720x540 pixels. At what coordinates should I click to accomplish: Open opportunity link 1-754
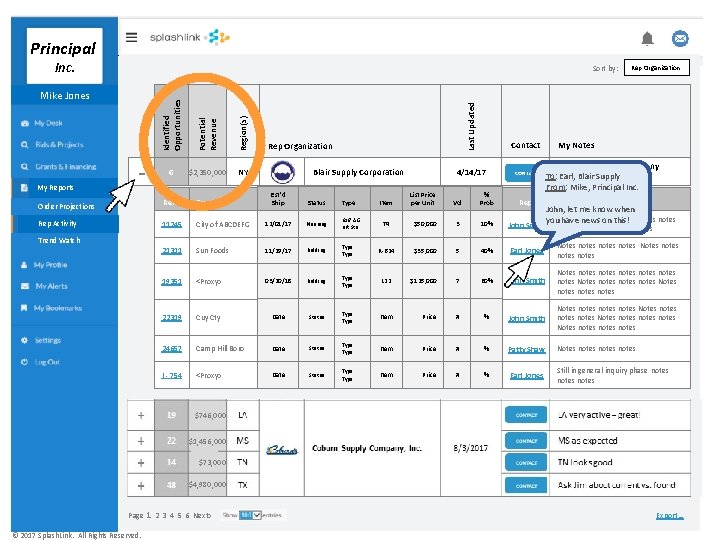click(x=171, y=376)
